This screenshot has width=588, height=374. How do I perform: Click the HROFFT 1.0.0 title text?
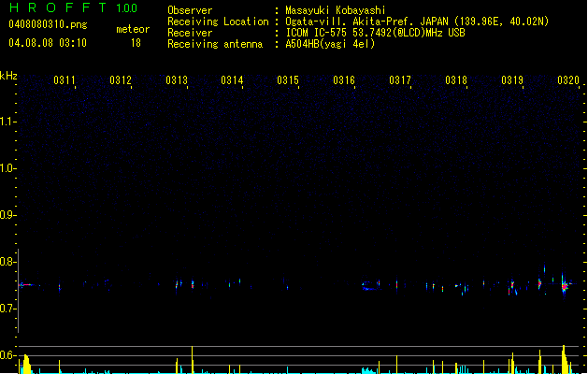74,7
